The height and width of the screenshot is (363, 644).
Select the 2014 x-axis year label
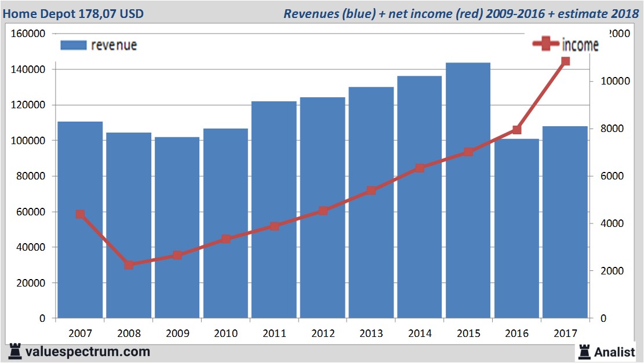pos(420,333)
